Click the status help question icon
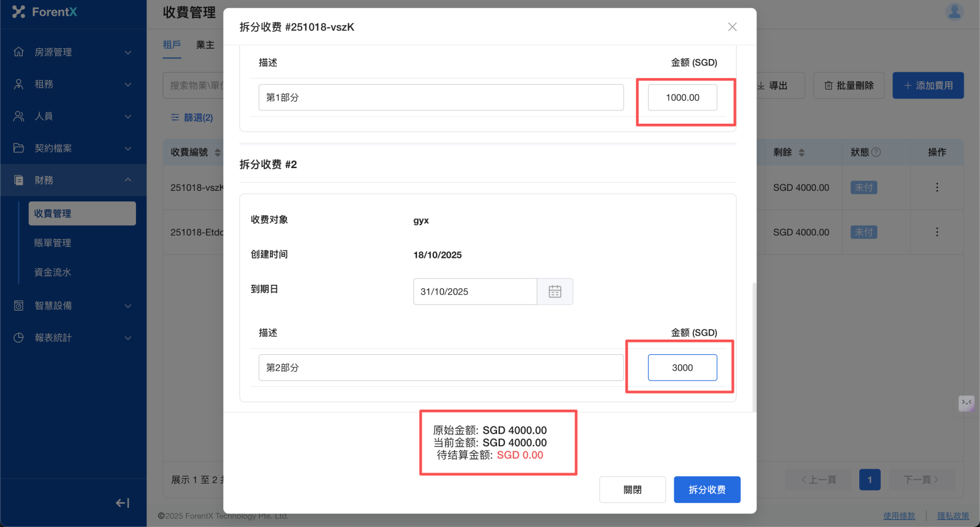Viewport: 980px width, 527px height. 876,152
